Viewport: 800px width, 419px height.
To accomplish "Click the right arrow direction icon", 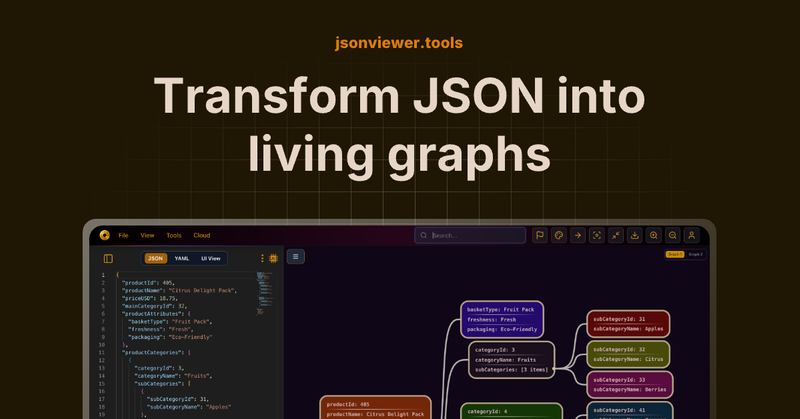I will coord(578,235).
